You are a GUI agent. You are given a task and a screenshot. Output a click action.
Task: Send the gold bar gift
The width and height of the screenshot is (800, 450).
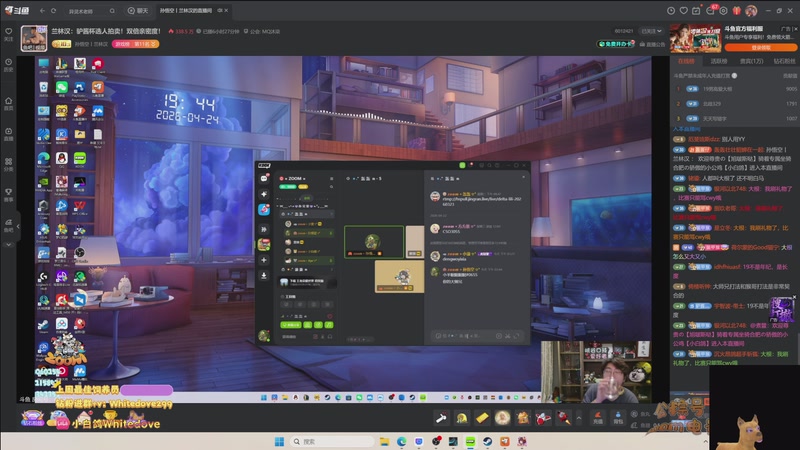(482, 418)
